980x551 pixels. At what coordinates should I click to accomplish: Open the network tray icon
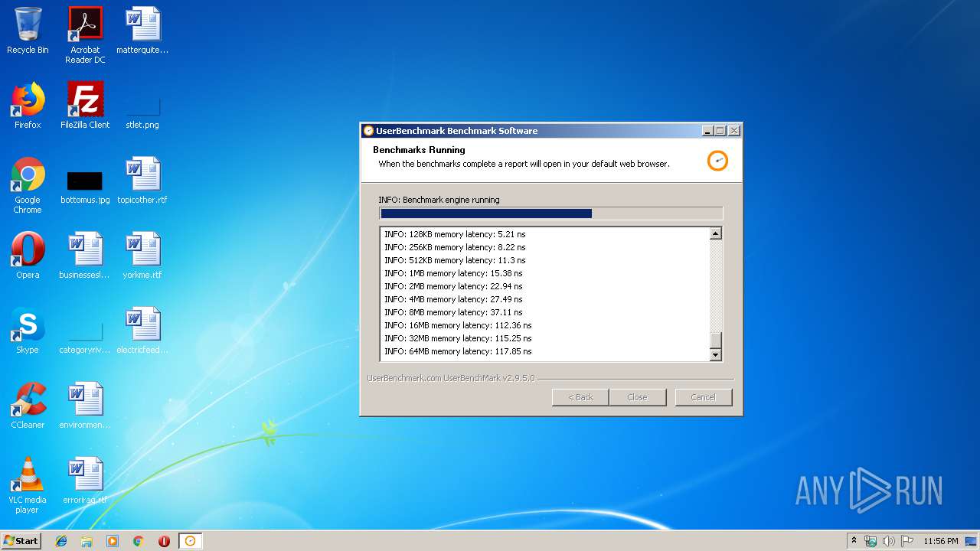pos(871,541)
